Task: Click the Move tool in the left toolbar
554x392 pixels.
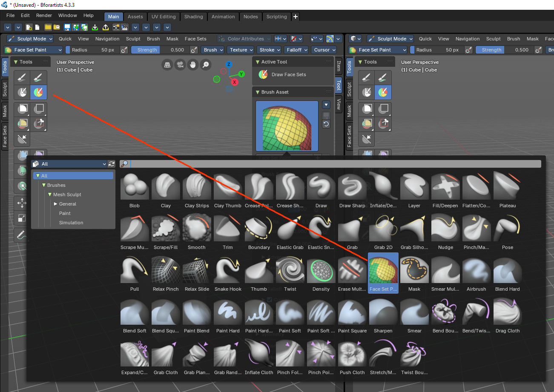Action: [x=21, y=203]
